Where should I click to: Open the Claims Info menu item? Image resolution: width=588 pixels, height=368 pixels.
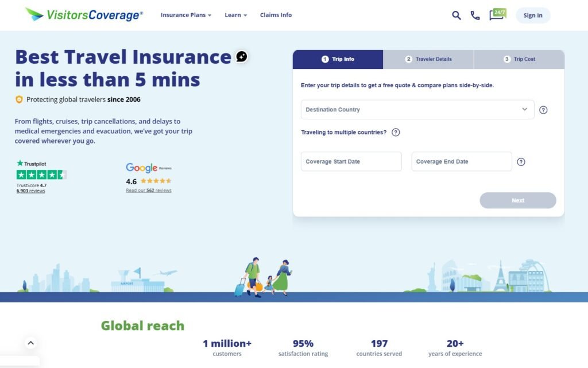[276, 15]
